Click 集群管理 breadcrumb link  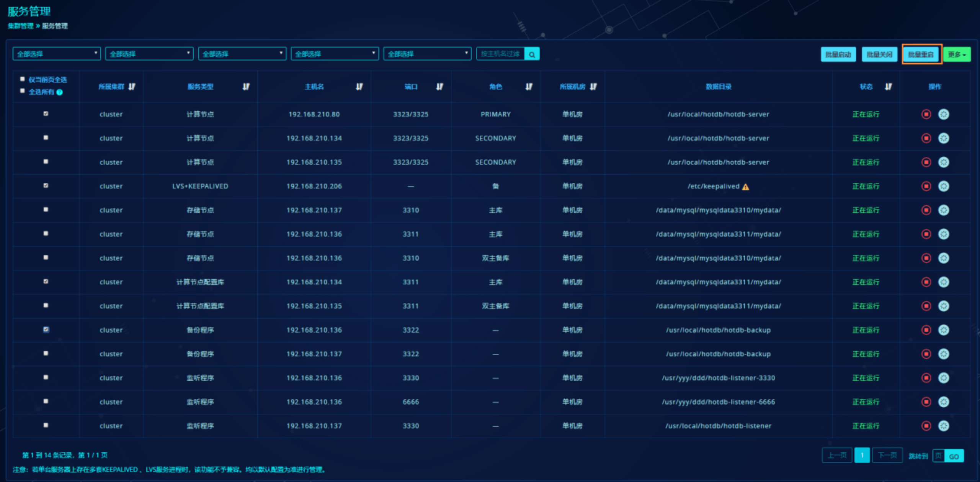21,26
